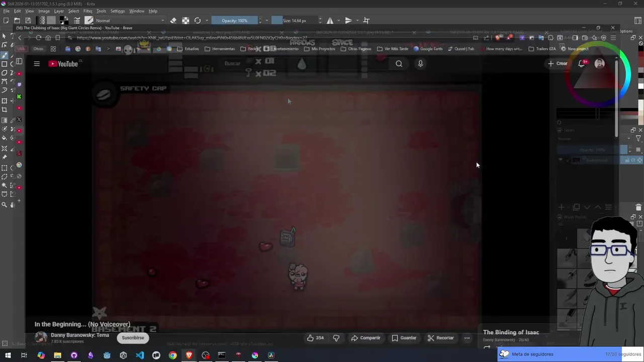Toggle vertical mirror mode in Krita
Screen dimensions: 644x362
(348, 21)
